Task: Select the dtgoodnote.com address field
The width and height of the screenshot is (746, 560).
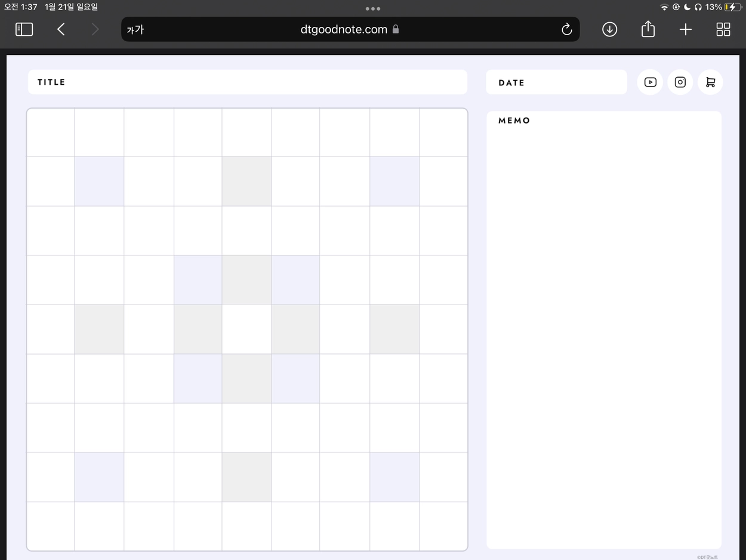Action: tap(350, 29)
